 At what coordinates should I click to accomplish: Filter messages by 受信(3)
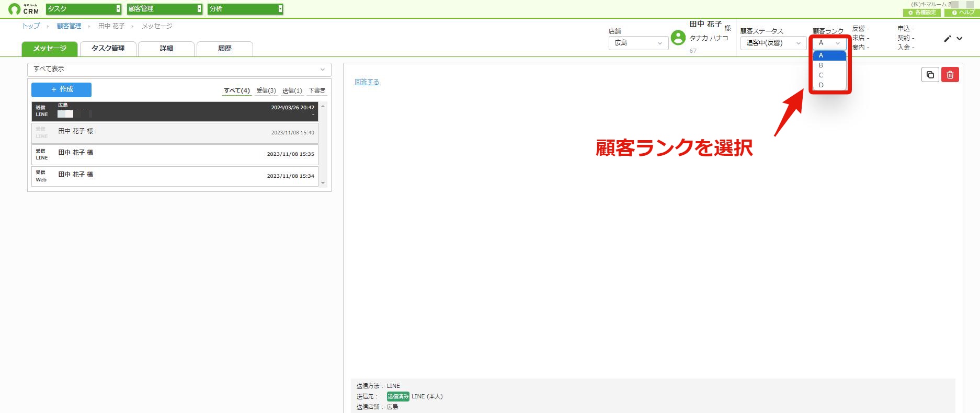click(x=266, y=91)
